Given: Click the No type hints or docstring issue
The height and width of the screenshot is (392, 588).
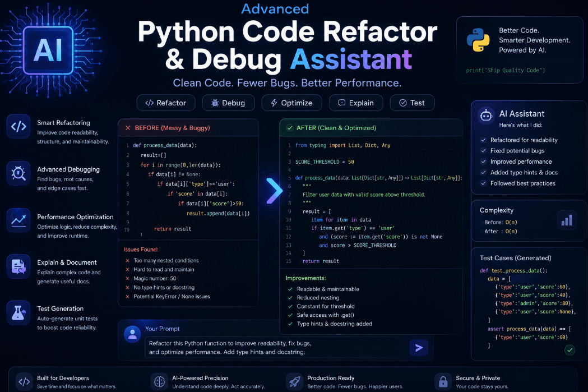Looking at the screenshot, I should pos(164,287).
